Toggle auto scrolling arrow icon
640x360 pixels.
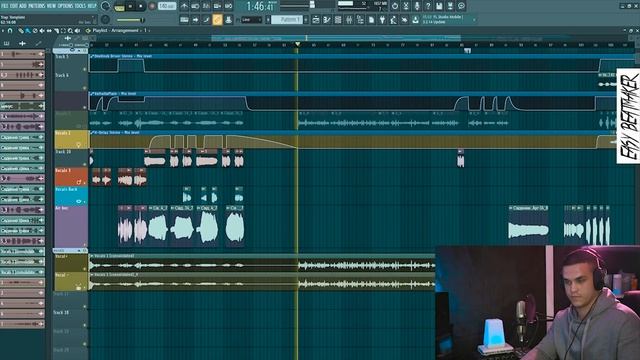click(x=195, y=20)
